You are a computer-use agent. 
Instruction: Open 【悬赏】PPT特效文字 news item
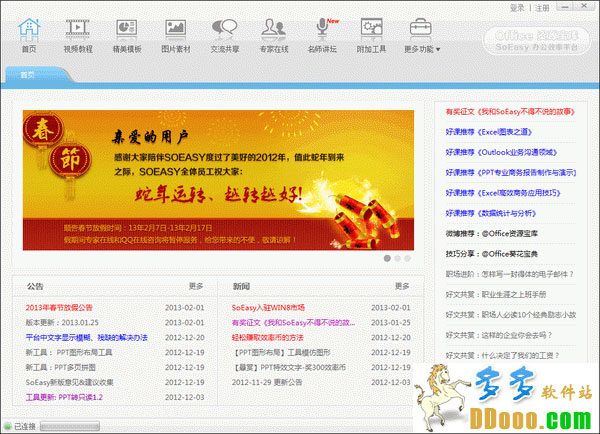289,367
